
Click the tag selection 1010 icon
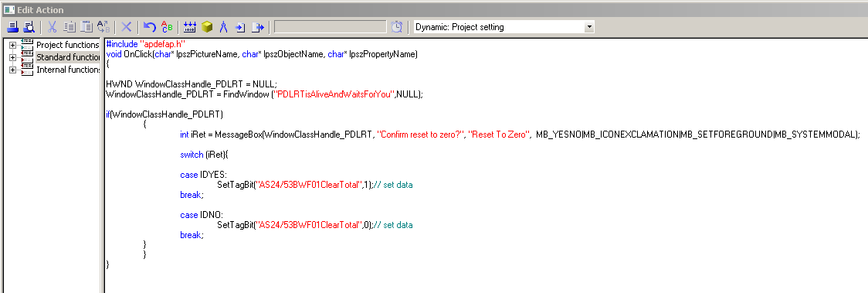coord(190,27)
